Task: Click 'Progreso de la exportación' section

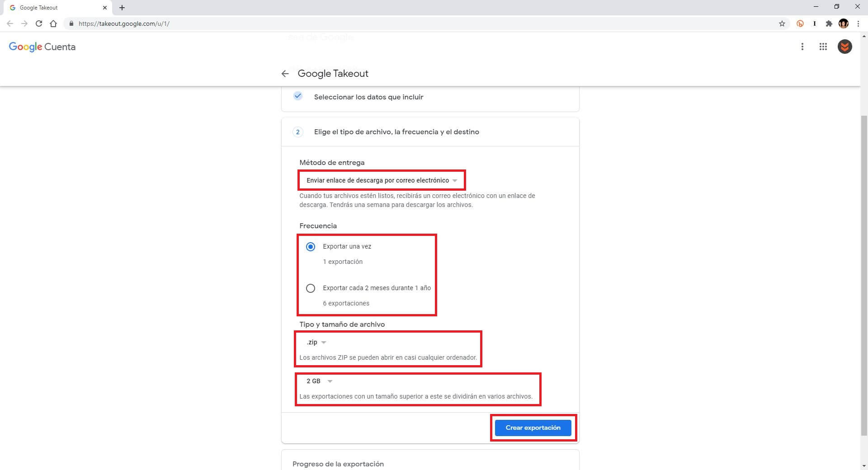Action: [430, 460]
